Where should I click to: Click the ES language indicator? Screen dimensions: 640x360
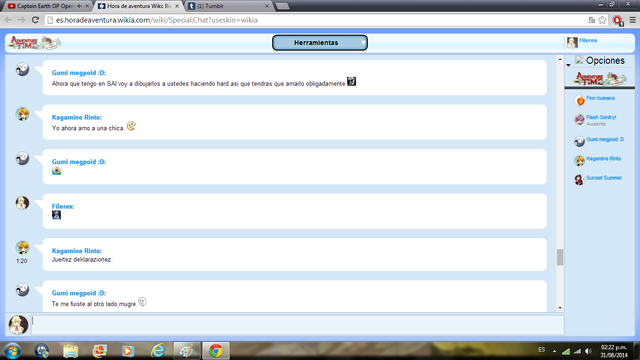click(x=542, y=350)
